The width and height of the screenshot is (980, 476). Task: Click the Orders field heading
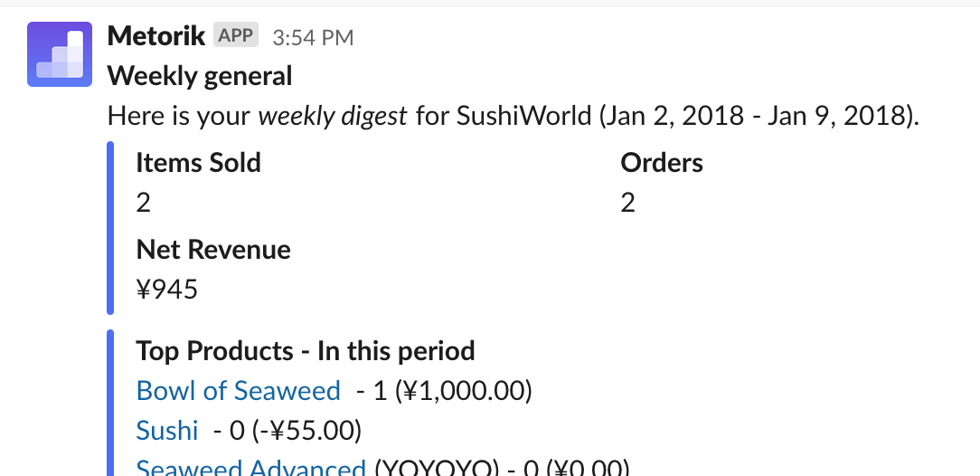(662, 163)
